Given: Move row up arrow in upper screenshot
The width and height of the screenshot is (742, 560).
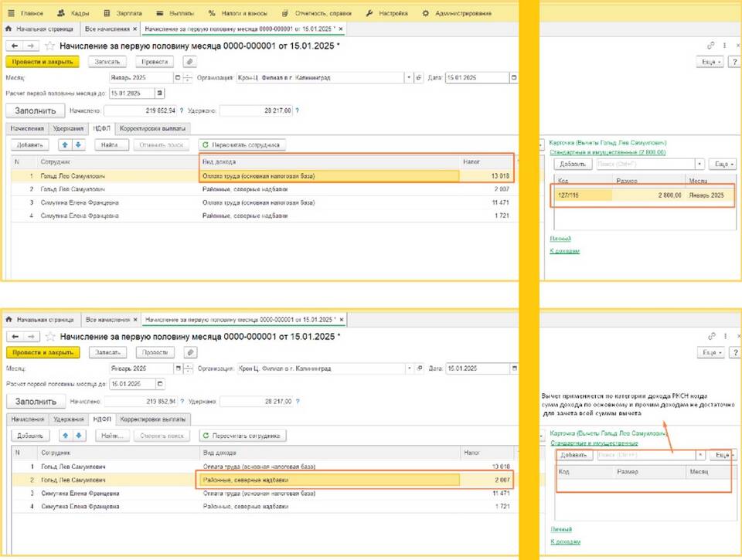Looking at the screenshot, I should click(65, 144).
